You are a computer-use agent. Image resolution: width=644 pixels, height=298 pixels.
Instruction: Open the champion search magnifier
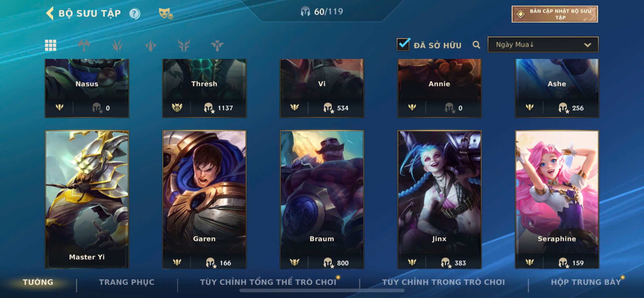tap(476, 45)
